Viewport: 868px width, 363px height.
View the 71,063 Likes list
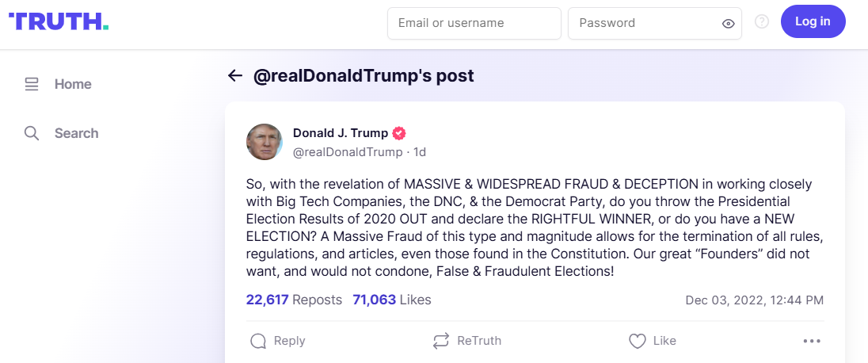coord(392,300)
